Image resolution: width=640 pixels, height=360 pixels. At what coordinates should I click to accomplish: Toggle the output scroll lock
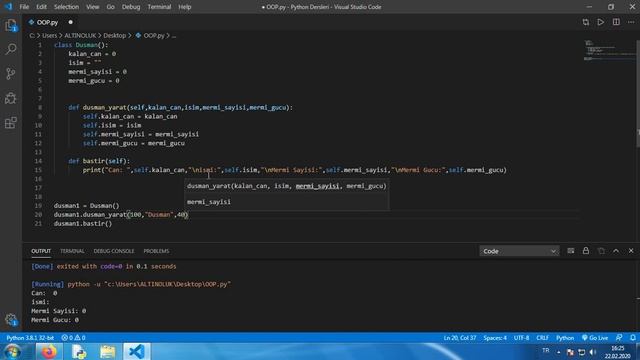coord(586,251)
